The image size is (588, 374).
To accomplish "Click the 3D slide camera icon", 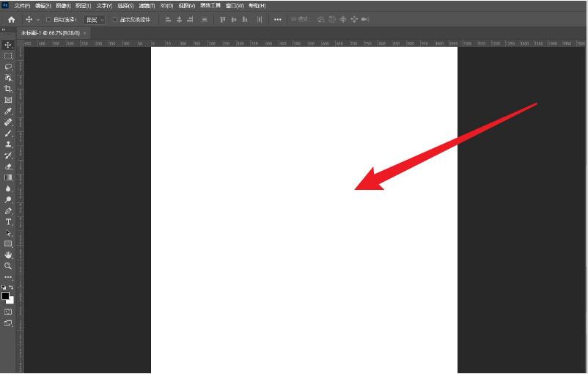I will pos(354,20).
